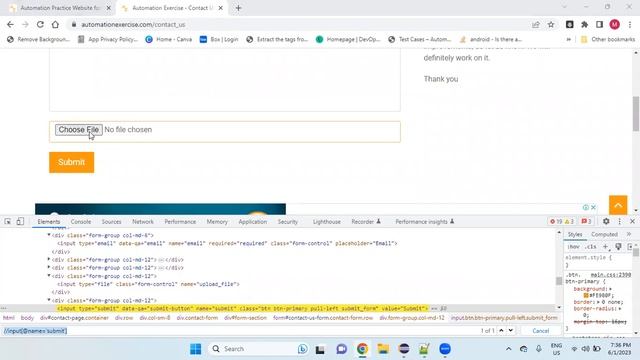Open the Chrome side panel
The width and height of the screenshot is (640, 360).
[599, 24]
